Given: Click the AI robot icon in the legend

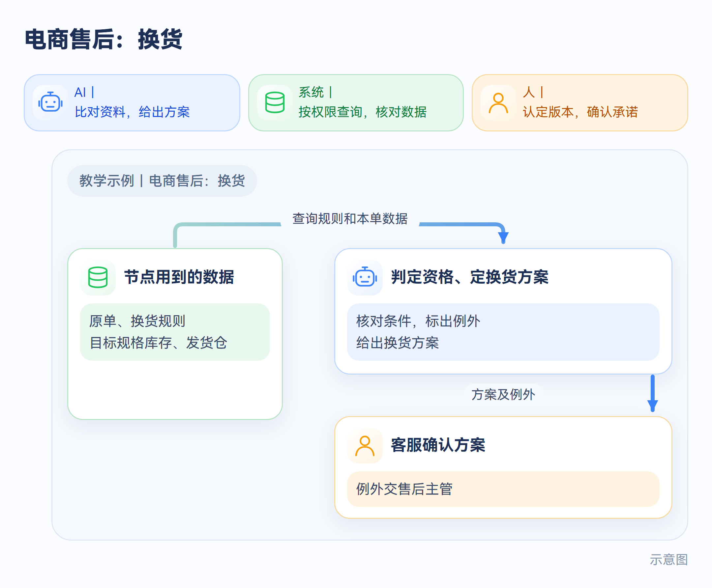Looking at the screenshot, I should (50, 103).
